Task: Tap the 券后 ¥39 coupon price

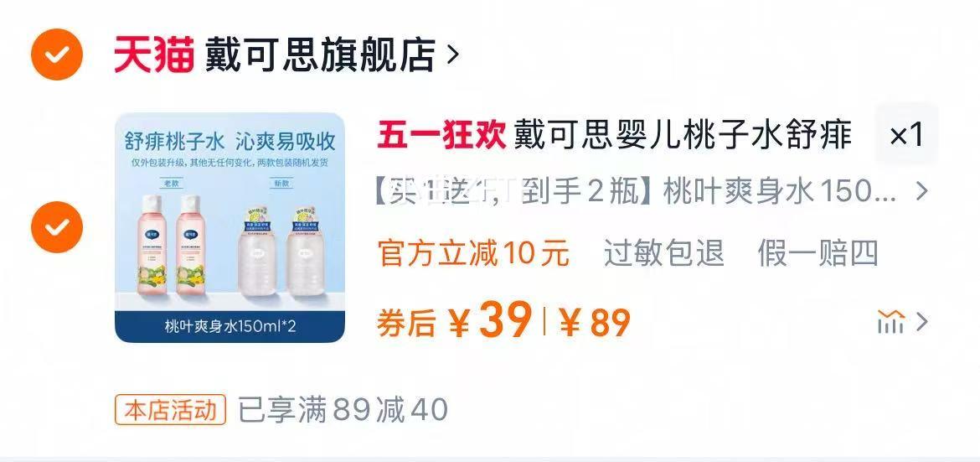Action: (x=454, y=321)
